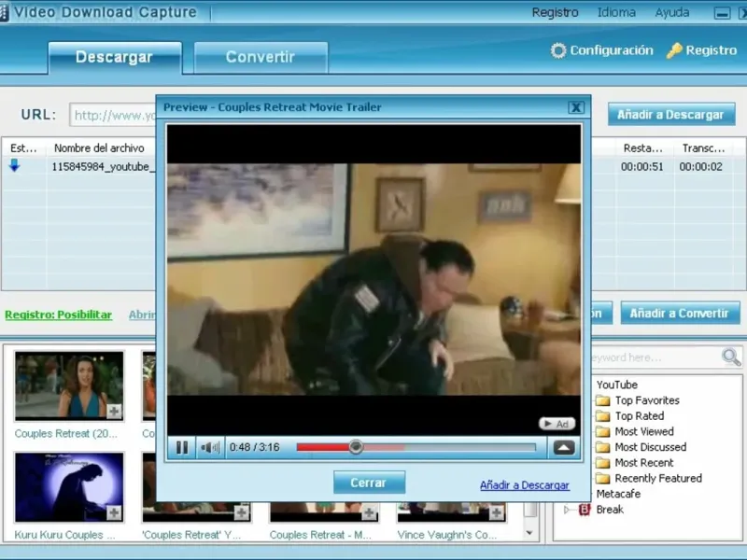
Task: Open the Most Viewed folder
Action: pyautogui.click(x=644, y=432)
